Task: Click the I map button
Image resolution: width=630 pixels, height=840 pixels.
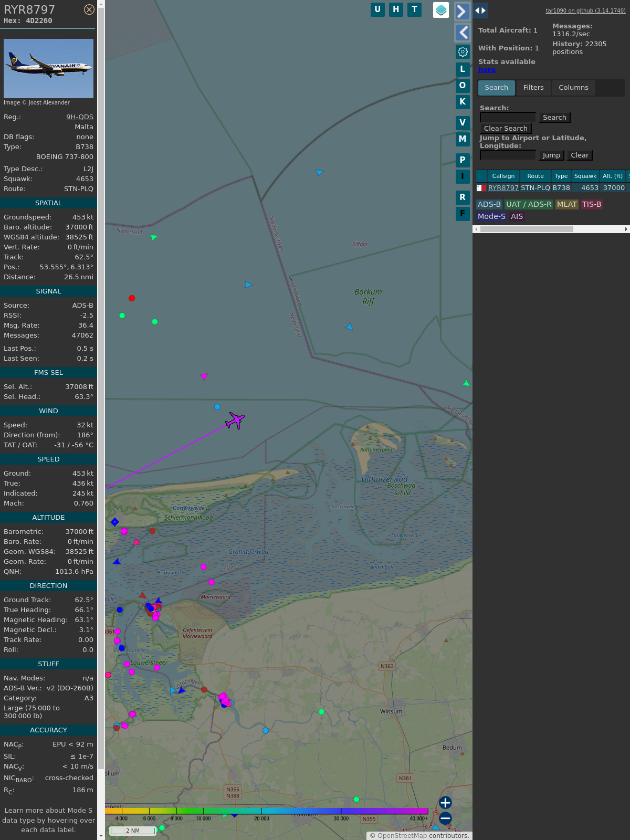Action: coord(463,176)
